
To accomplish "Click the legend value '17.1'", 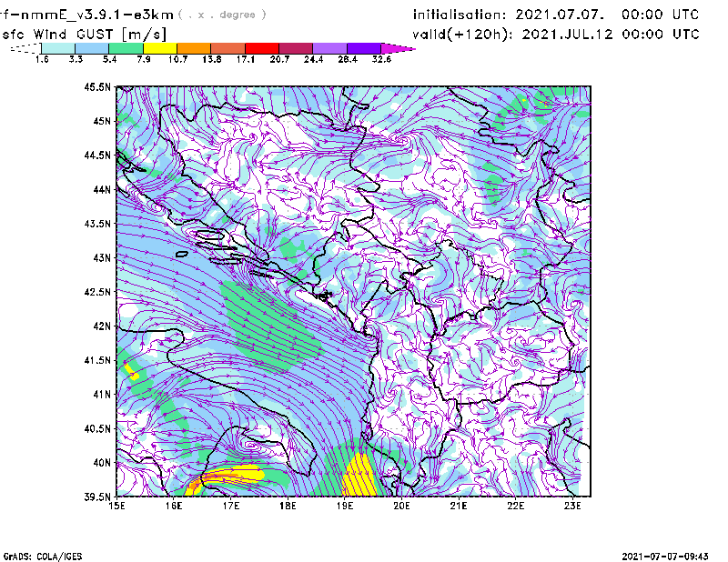I will pyautogui.click(x=245, y=59).
